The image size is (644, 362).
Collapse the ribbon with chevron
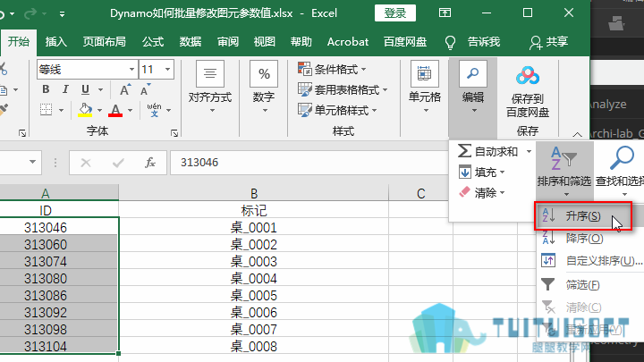click(577, 134)
